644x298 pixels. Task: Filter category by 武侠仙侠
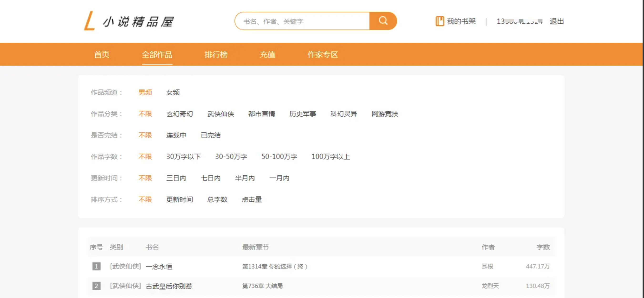220,114
